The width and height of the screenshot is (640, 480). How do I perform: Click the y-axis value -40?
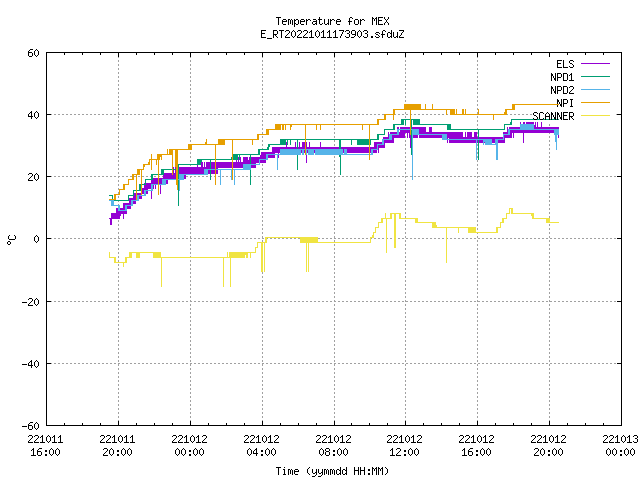click(x=31, y=364)
